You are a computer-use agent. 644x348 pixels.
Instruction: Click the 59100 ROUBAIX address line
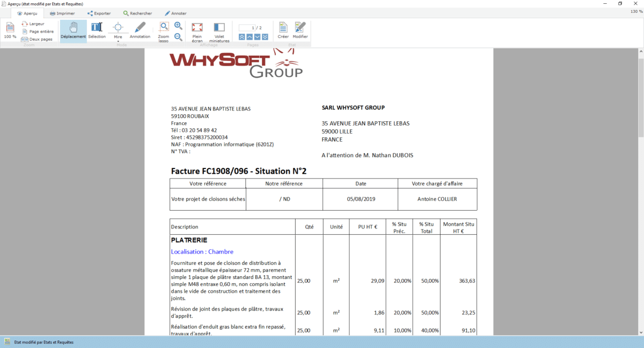click(x=190, y=116)
